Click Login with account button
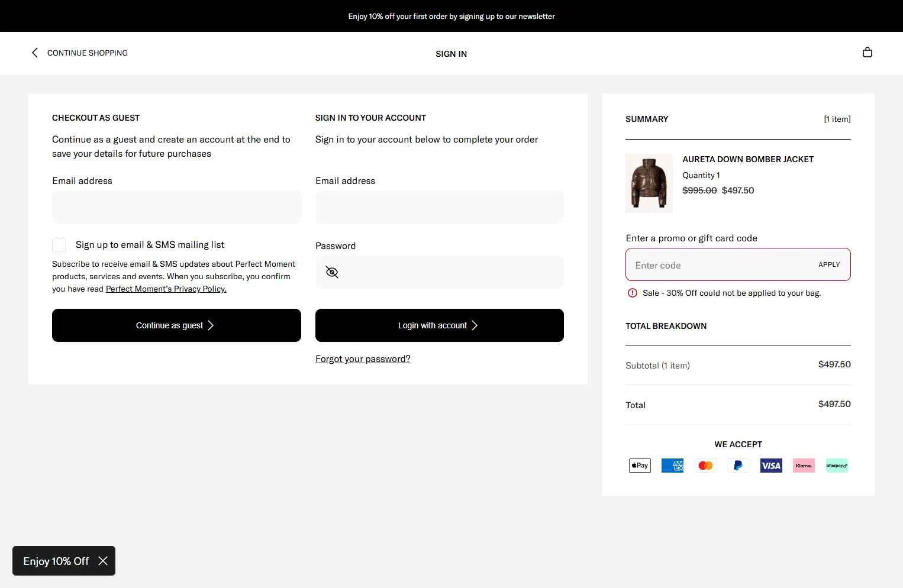Screen dimensions: 903x588 coord(440,325)
